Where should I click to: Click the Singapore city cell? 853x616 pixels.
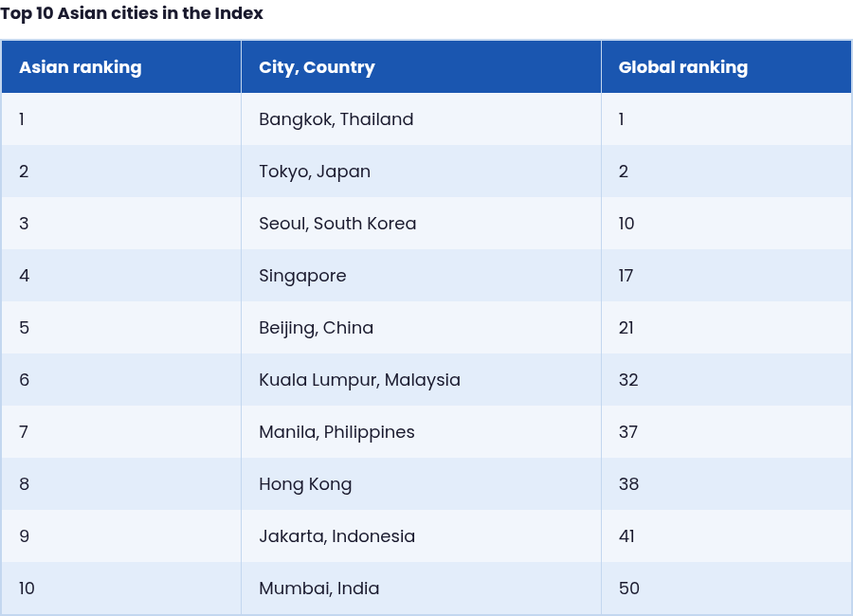click(x=421, y=276)
